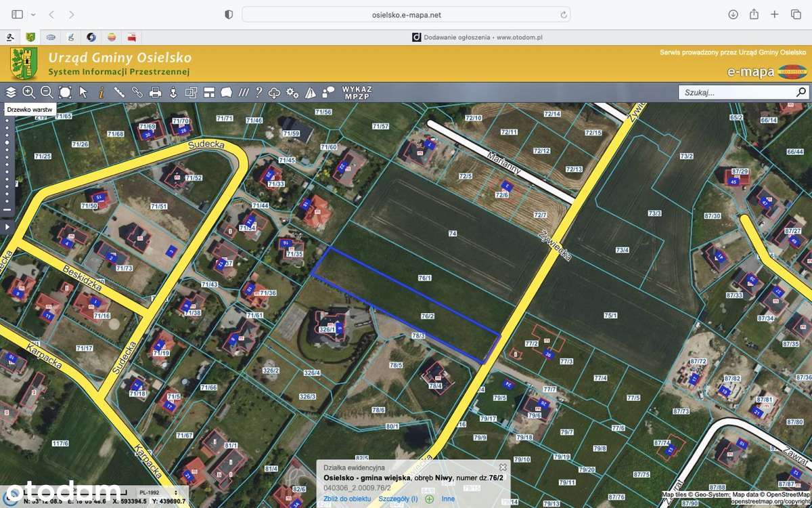Click the chain link map tool

coord(137,92)
